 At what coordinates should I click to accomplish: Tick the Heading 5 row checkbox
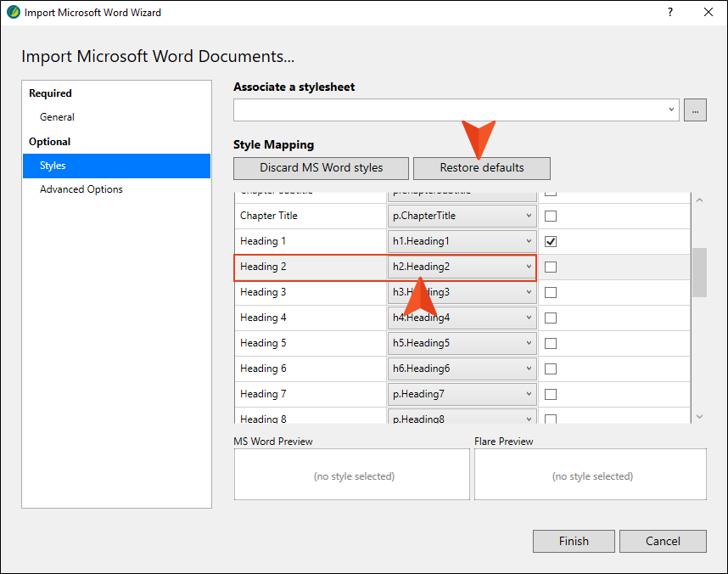[x=551, y=344]
